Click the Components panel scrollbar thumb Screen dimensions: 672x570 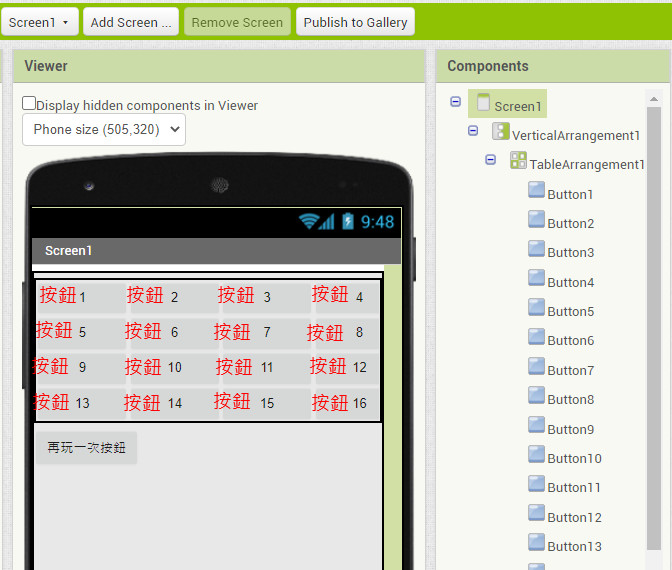click(x=654, y=328)
